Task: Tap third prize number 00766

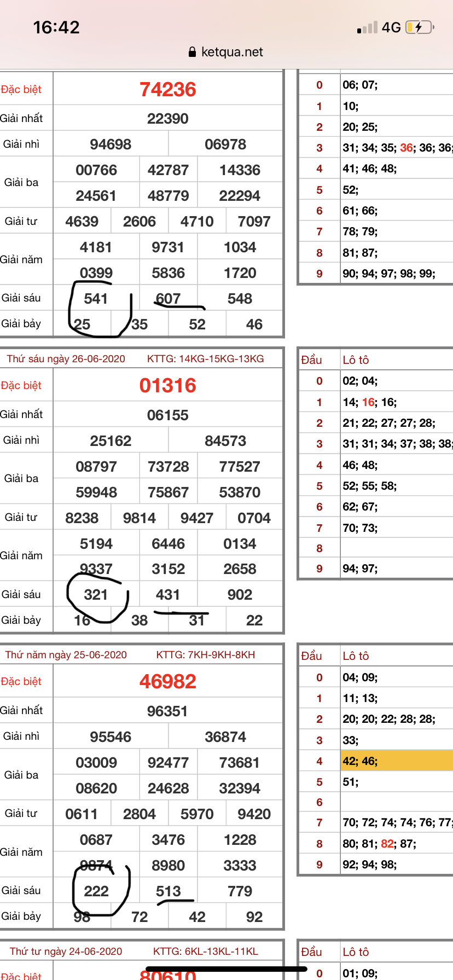Action: [96, 170]
